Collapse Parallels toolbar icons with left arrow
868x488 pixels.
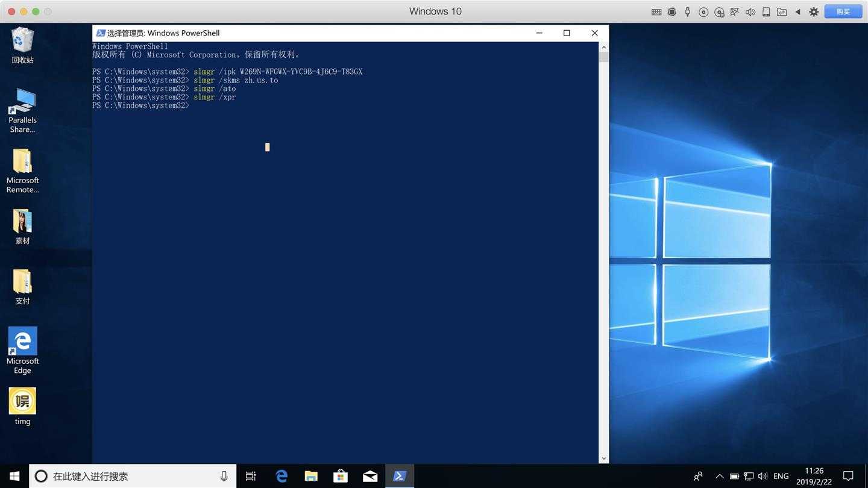point(797,12)
